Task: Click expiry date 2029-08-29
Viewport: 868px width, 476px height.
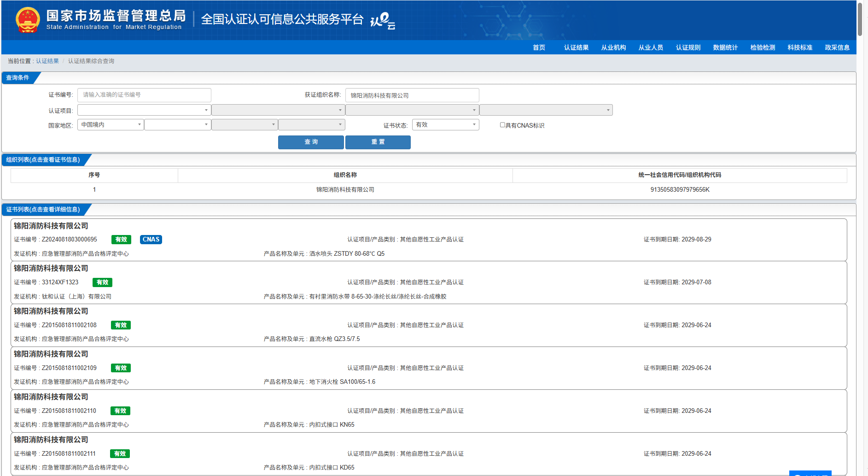Action: coord(696,240)
